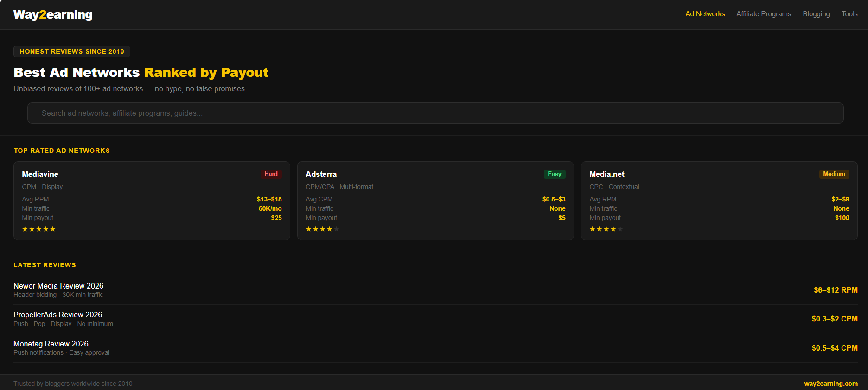
Task: Select Media.net's $100 min payout value
Action: pyautogui.click(x=842, y=218)
